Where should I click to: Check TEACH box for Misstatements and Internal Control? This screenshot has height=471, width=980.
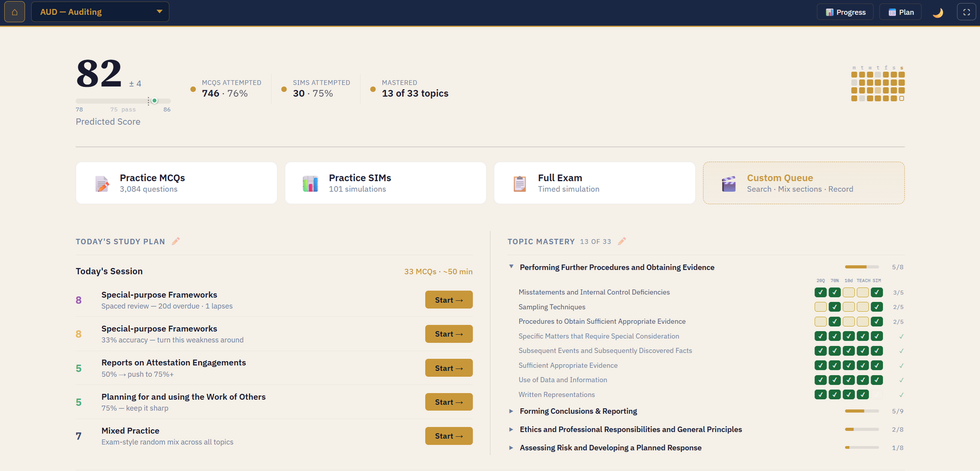[x=862, y=292]
